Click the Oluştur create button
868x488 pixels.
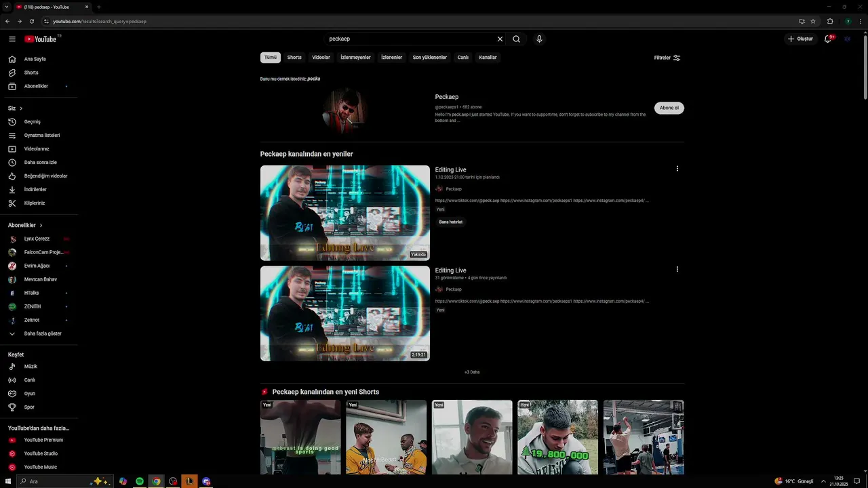[x=800, y=39]
